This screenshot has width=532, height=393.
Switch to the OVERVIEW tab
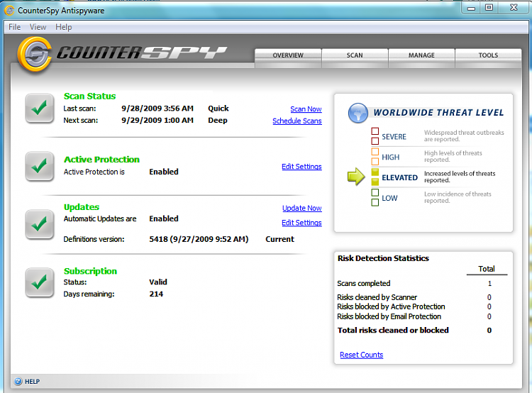coord(288,55)
